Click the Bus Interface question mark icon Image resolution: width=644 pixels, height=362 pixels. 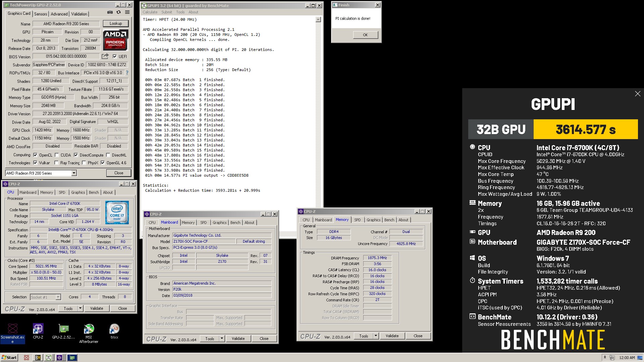[127, 73]
